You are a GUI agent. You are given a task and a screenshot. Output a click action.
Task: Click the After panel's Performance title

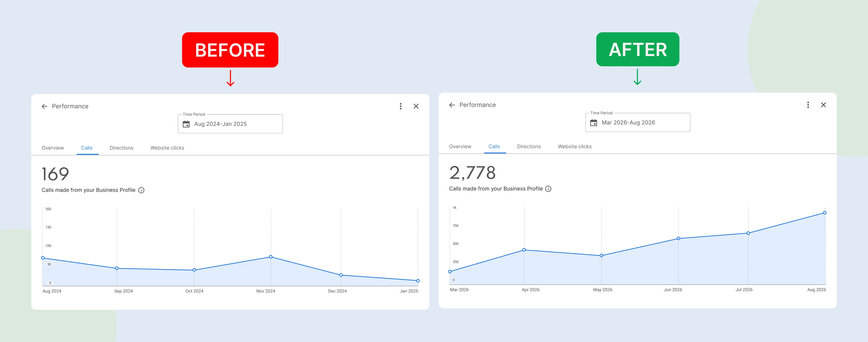coord(477,105)
